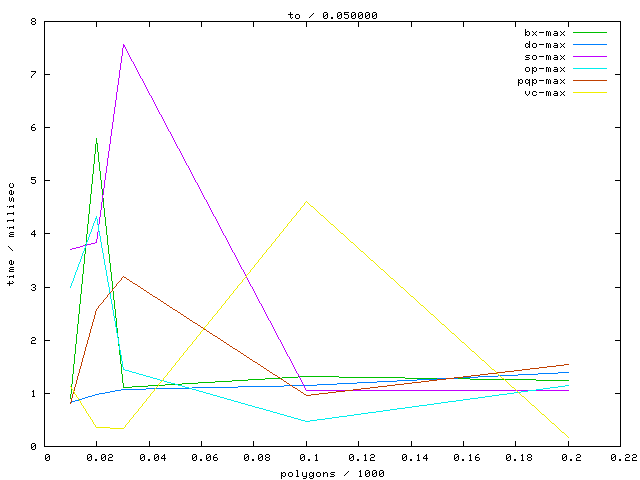
Task: Select the vc-max legend label
Action: click(x=545, y=93)
